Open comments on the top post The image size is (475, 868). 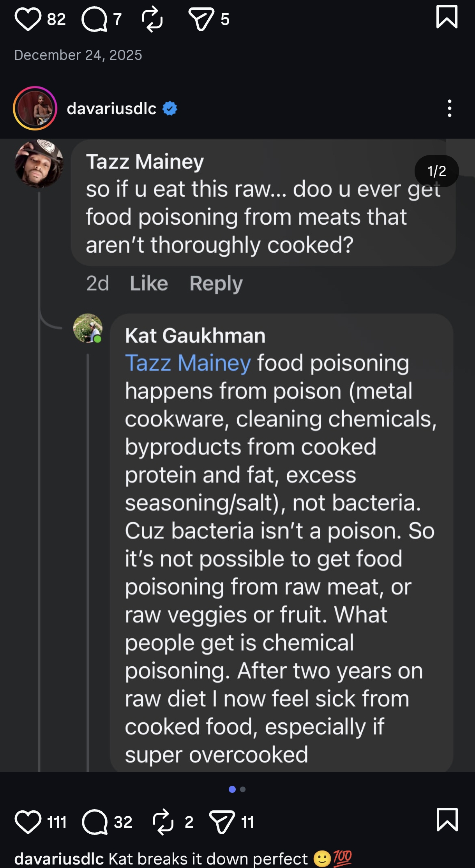[94, 18]
